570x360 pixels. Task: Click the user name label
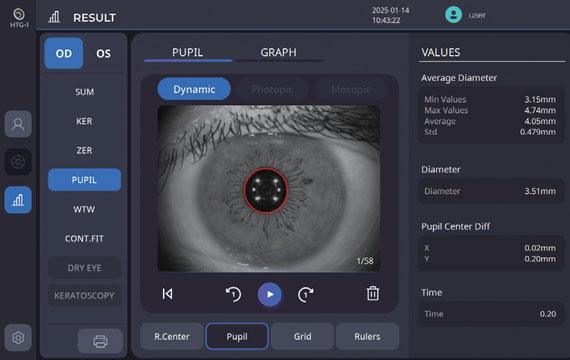pos(477,15)
